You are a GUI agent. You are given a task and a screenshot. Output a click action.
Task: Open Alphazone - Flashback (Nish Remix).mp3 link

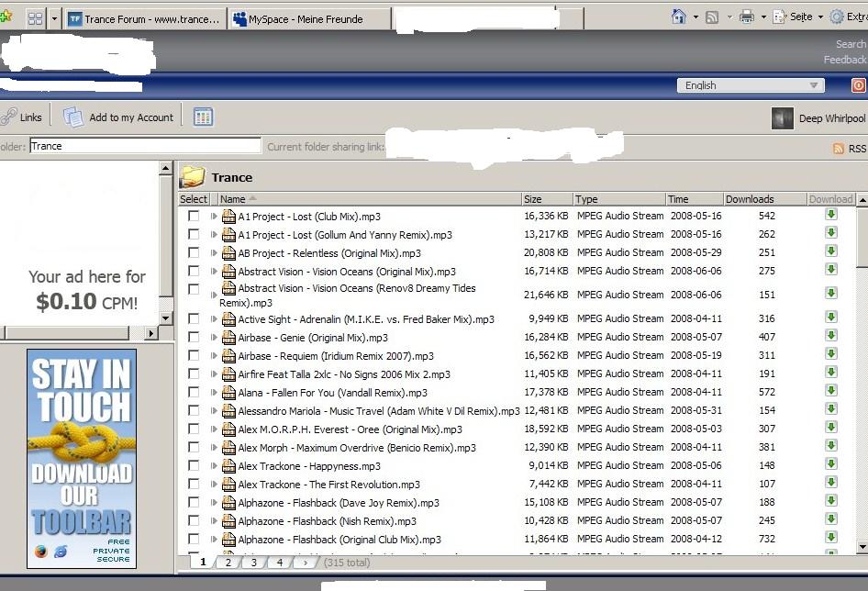[x=327, y=521]
